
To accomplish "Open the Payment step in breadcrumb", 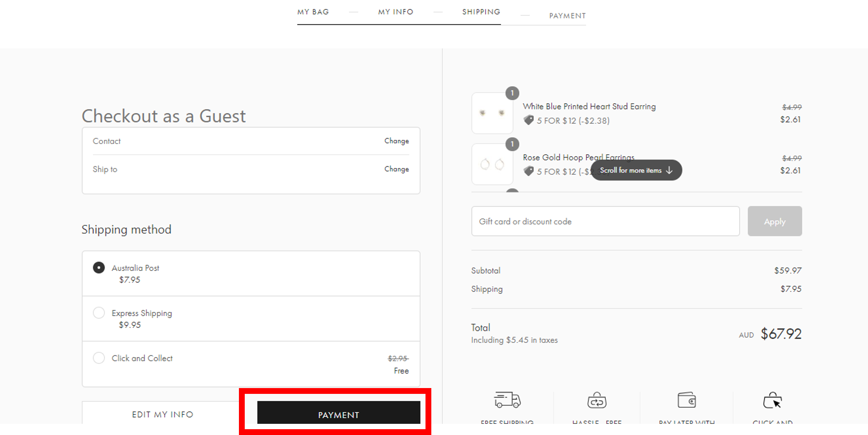I will point(567,16).
